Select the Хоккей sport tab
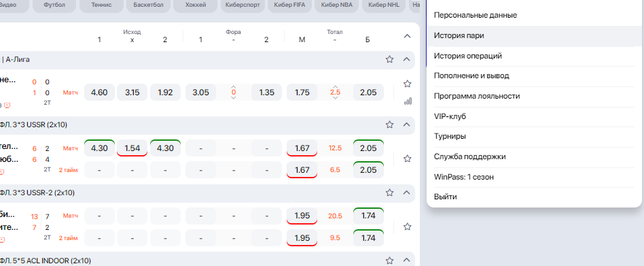 coord(196,5)
